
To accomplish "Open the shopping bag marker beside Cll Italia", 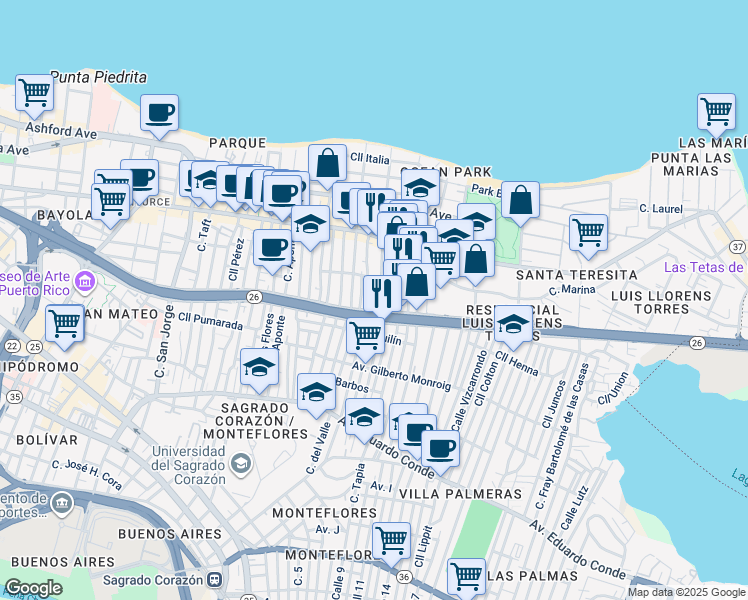I will click(x=327, y=162).
